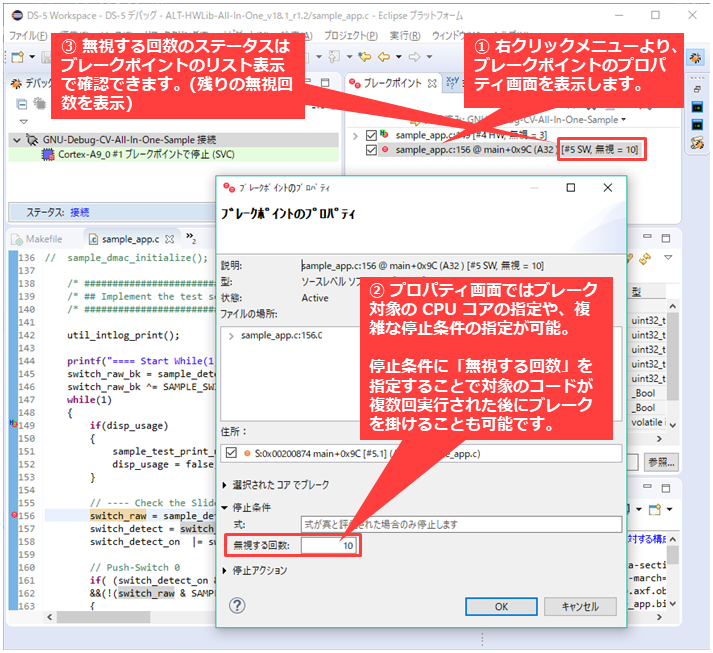Click the link-with-editor icon in the variables panel
This screenshot has width=713, height=653.
(x=644, y=259)
